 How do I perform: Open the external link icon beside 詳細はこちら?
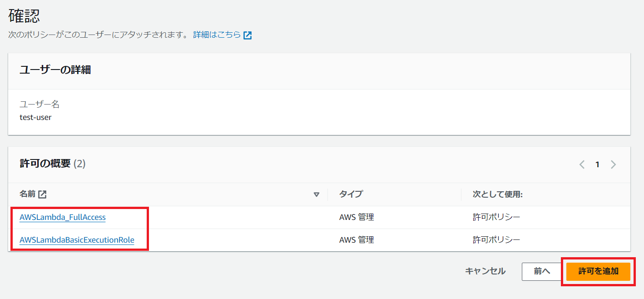point(248,35)
